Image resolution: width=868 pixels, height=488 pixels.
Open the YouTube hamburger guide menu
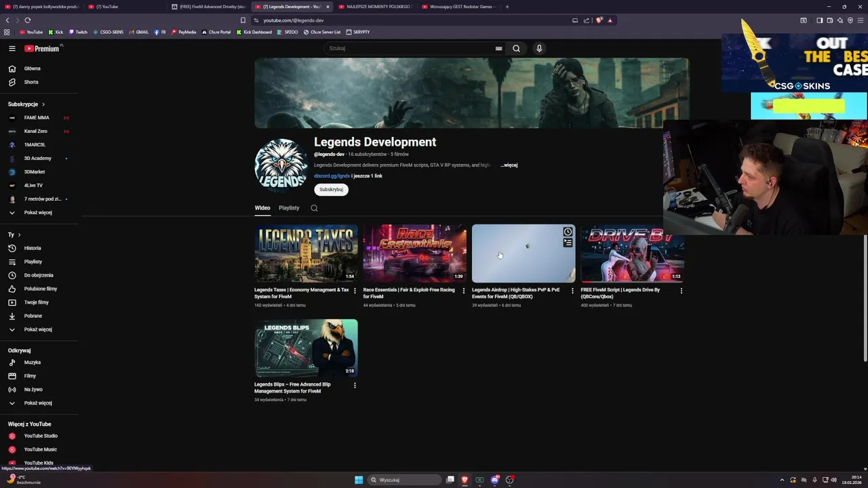(x=12, y=48)
